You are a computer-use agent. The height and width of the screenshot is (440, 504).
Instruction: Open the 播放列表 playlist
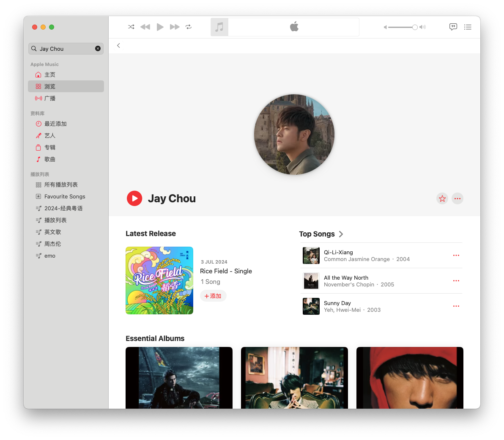66,220
